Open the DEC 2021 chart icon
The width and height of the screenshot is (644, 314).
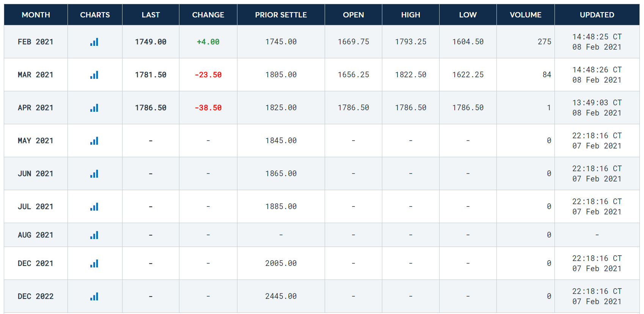click(94, 264)
